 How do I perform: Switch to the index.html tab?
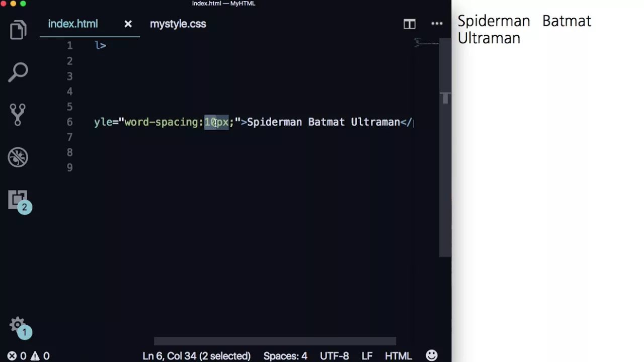[x=73, y=24]
